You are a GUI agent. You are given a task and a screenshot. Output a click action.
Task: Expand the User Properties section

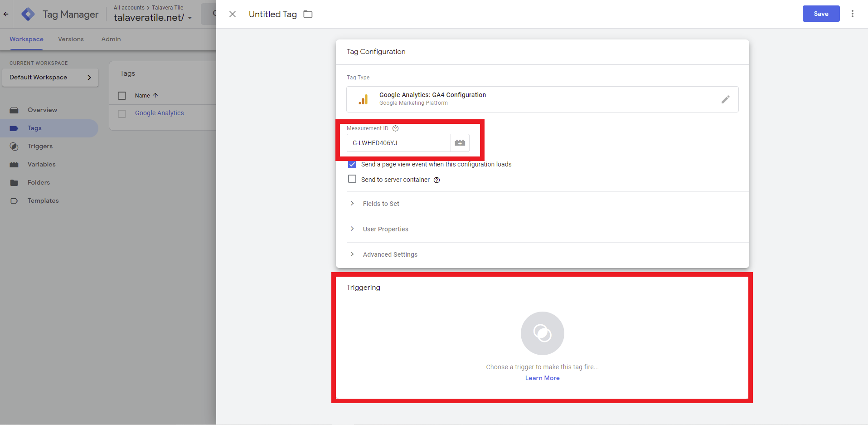pyautogui.click(x=385, y=229)
